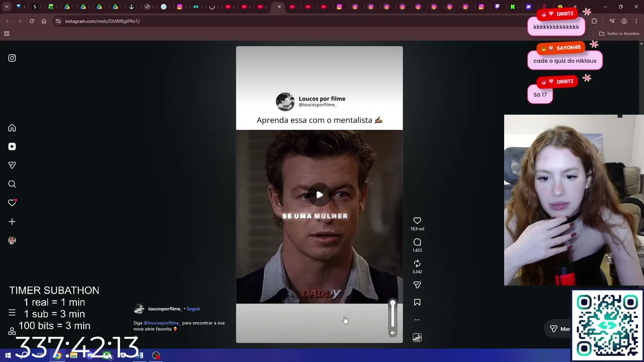Save the reel with bookmark icon
This screenshot has width=644, height=362.
417,303
